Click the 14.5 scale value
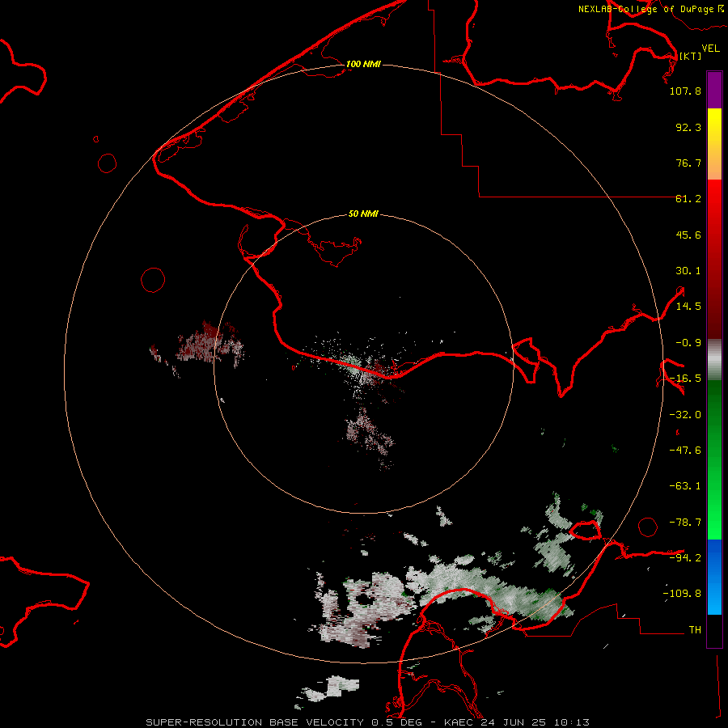 point(688,307)
